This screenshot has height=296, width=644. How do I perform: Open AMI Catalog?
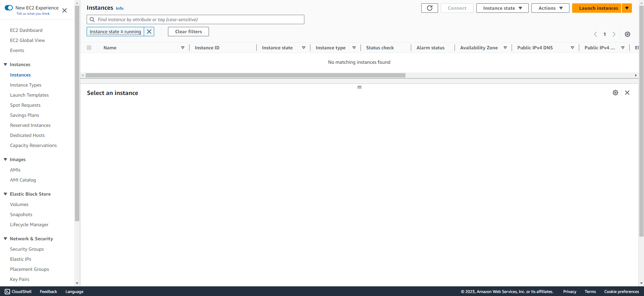[x=23, y=180]
